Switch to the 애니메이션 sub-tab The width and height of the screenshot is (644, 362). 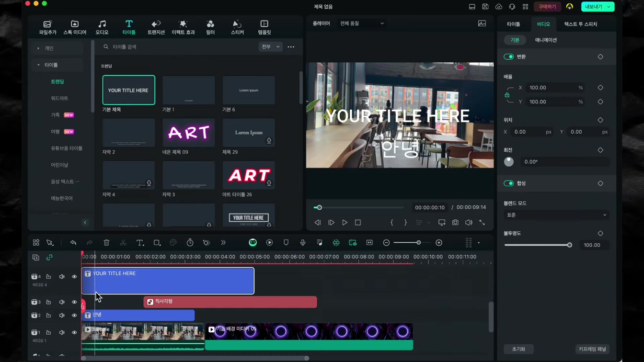pyautogui.click(x=546, y=40)
